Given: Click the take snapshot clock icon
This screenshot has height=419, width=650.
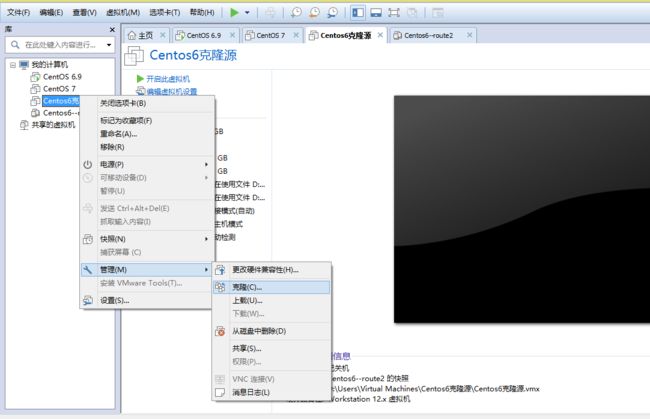Looking at the screenshot, I should 296,12.
